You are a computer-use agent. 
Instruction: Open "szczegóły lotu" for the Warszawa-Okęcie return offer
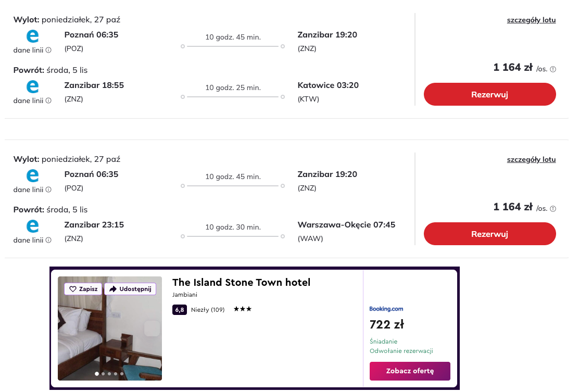531,160
